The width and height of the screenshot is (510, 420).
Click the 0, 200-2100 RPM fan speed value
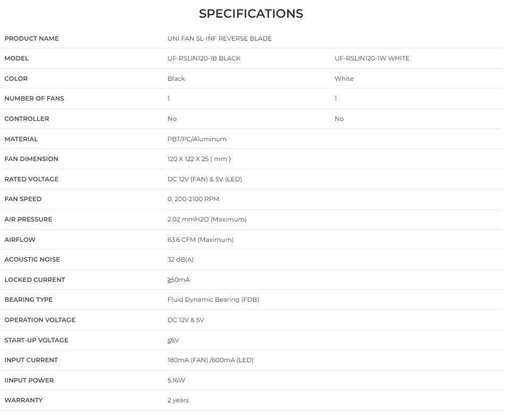tap(193, 199)
